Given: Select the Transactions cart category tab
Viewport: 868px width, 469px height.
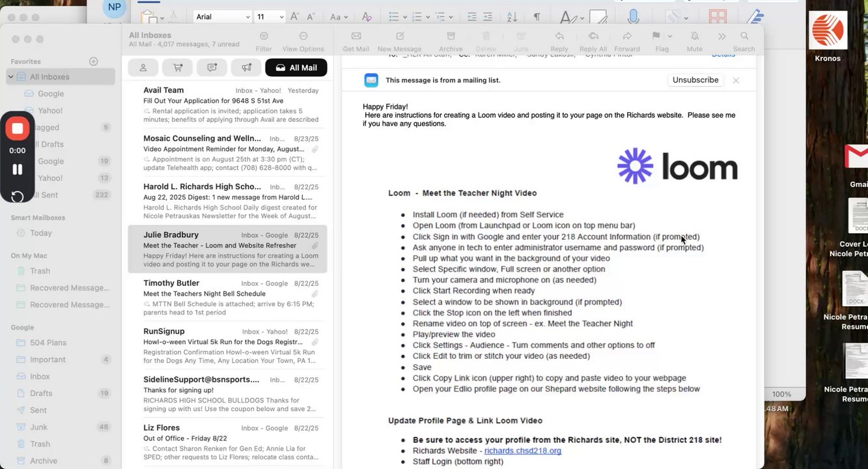Looking at the screenshot, I should 177,68.
